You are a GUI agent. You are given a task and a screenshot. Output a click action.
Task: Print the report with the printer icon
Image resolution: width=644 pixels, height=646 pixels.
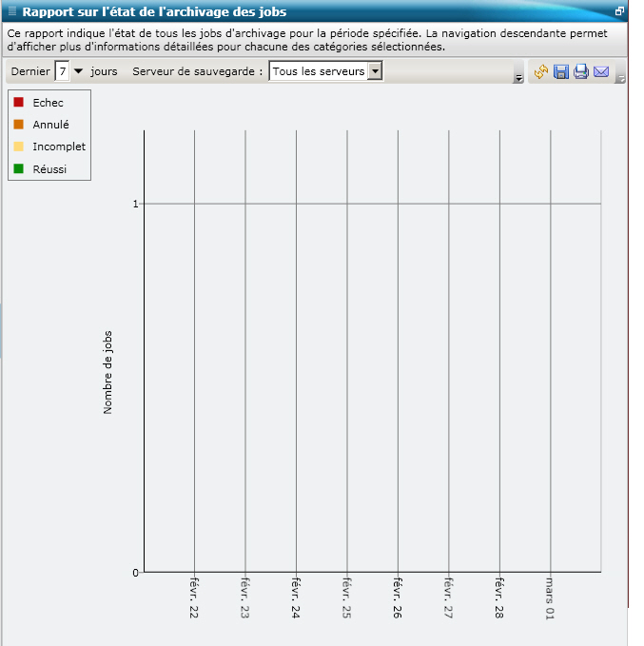pos(581,71)
